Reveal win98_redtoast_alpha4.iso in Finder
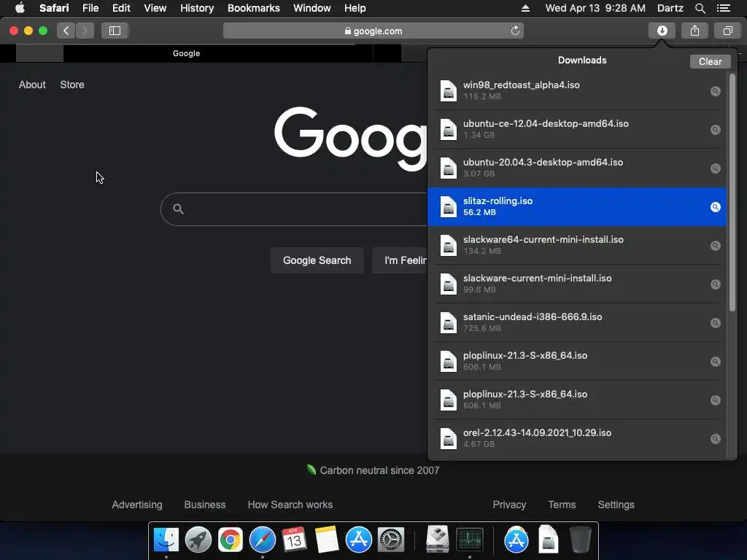 point(715,91)
